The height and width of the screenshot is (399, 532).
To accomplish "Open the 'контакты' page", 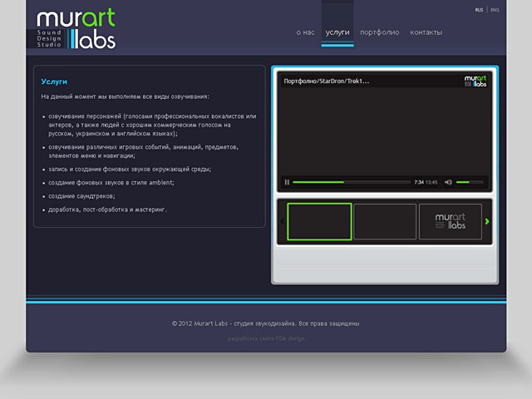I will pyautogui.click(x=426, y=32).
